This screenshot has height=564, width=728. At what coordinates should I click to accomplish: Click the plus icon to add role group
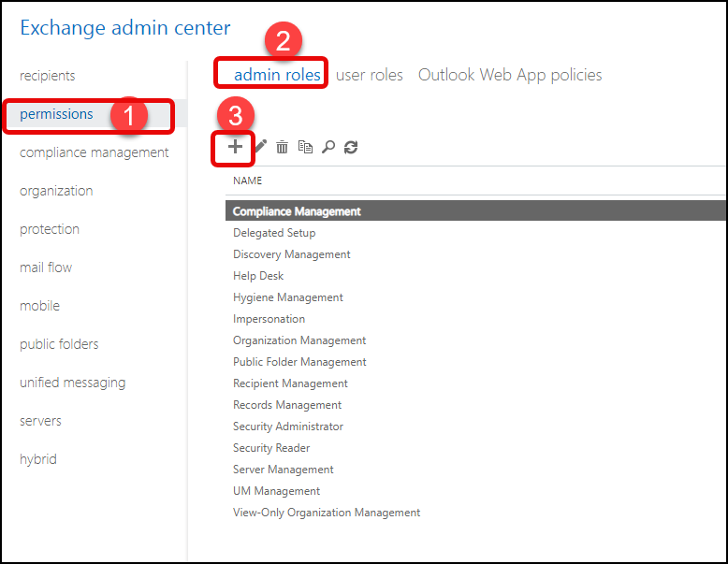tap(235, 147)
